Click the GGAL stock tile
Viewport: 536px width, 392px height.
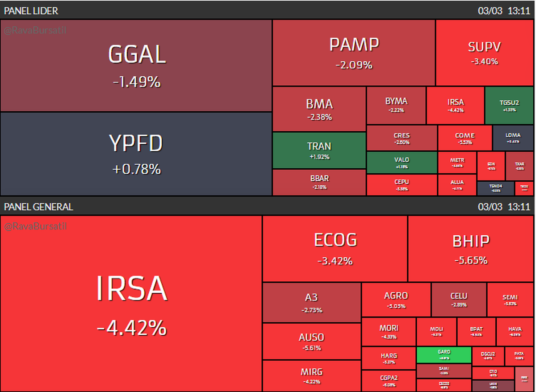coord(136,66)
